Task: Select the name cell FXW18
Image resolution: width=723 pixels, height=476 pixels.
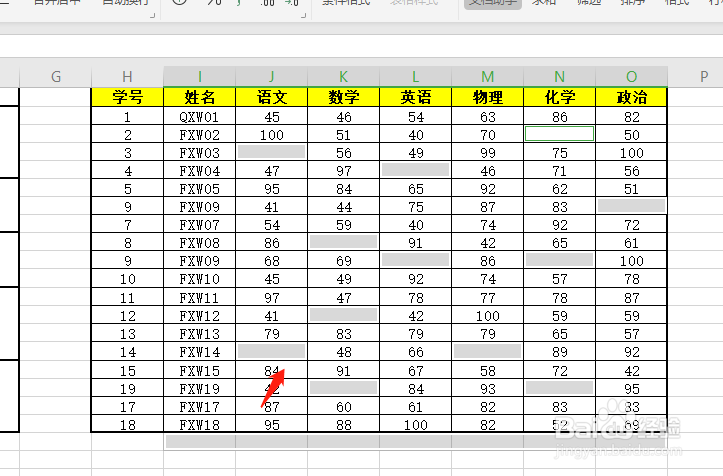Action: 200,424
